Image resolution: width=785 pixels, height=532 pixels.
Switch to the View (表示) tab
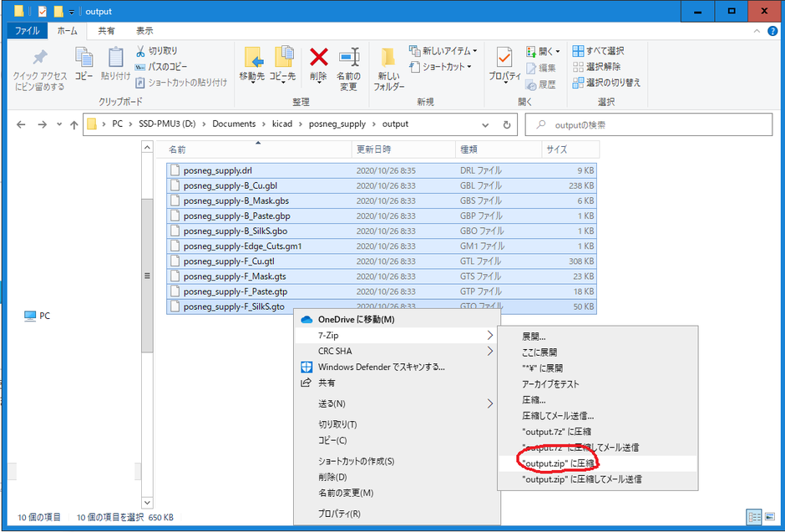(144, 31)
